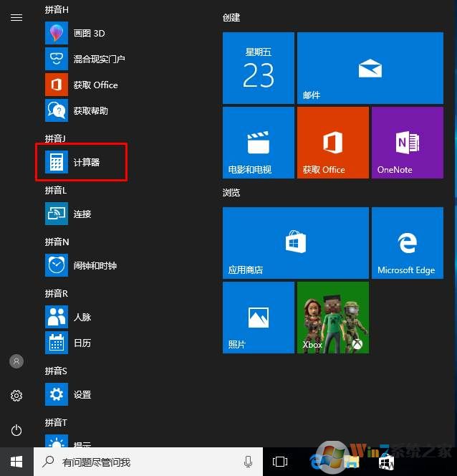Jump via the 拼音S group header
The image size is (457, 476).
pos(56,371)
